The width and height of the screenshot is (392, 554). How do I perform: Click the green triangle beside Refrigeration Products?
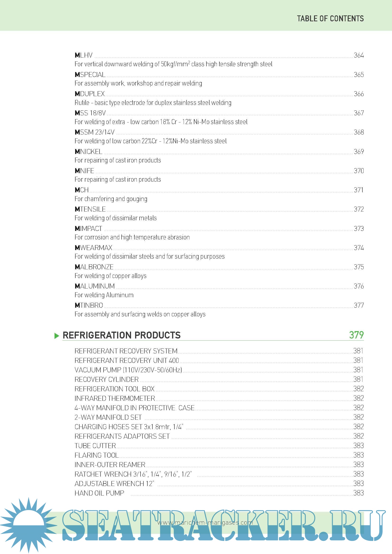[57, 336]
